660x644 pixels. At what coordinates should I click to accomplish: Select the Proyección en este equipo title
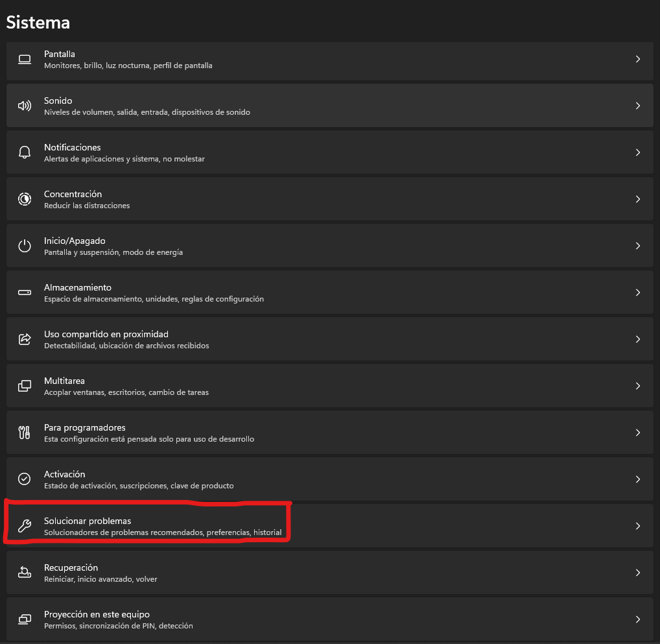click(x=97, y=615)
